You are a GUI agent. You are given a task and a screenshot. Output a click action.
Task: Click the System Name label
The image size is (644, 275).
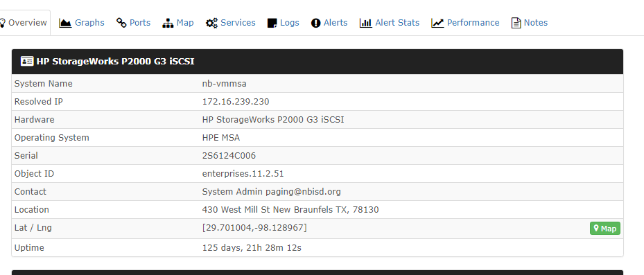point(44,84)
